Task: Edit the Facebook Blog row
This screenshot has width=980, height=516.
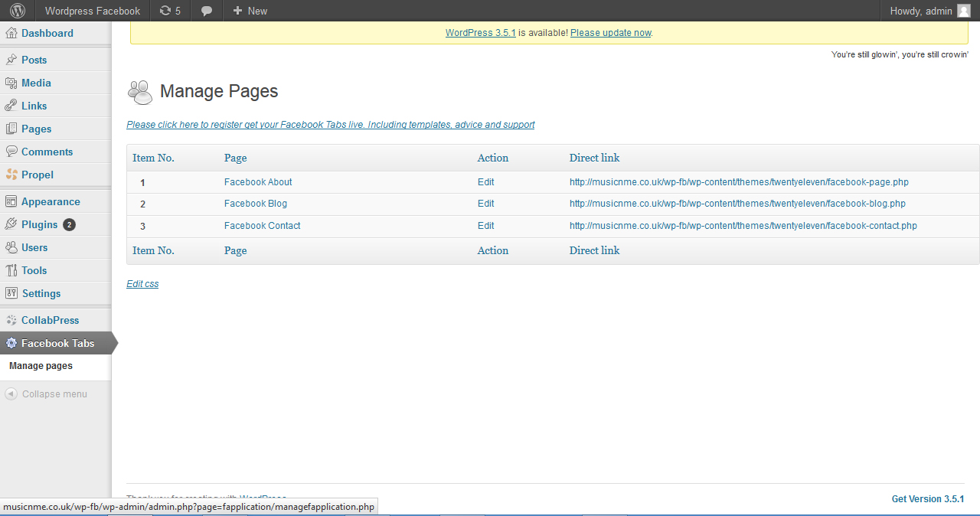Action: click(485, 204)
